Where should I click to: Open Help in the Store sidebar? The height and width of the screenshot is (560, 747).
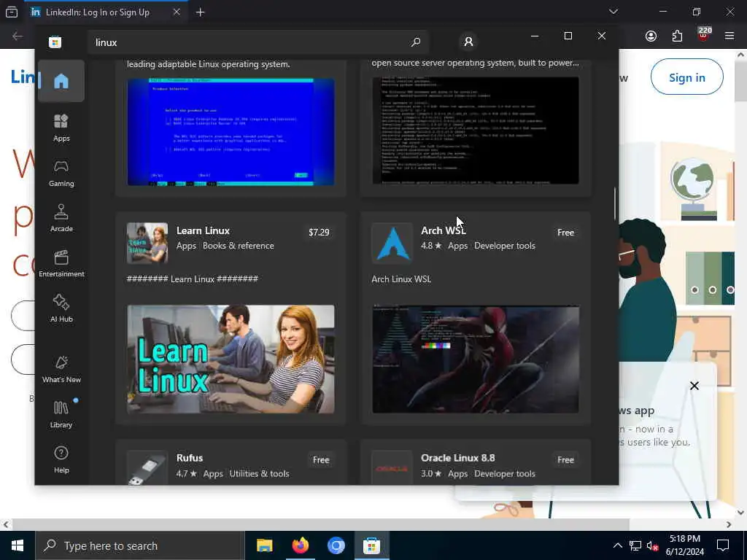click(x=61, y=459)
